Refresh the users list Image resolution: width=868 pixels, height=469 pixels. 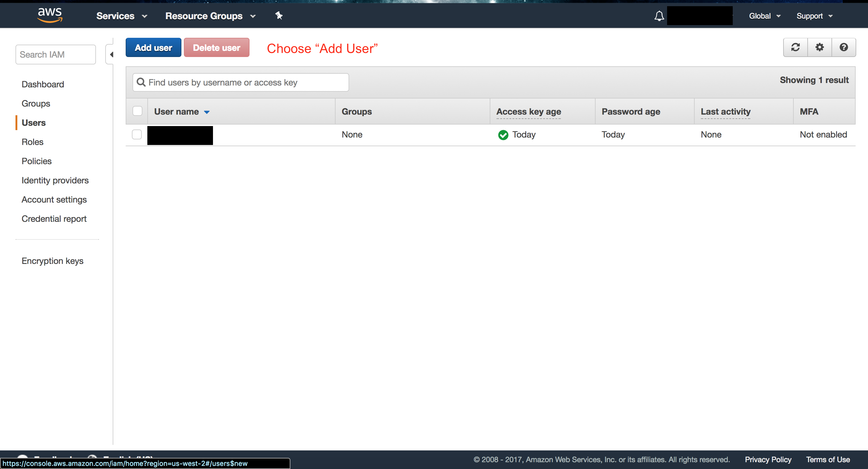pyautogui.click(x=795, y=47)
